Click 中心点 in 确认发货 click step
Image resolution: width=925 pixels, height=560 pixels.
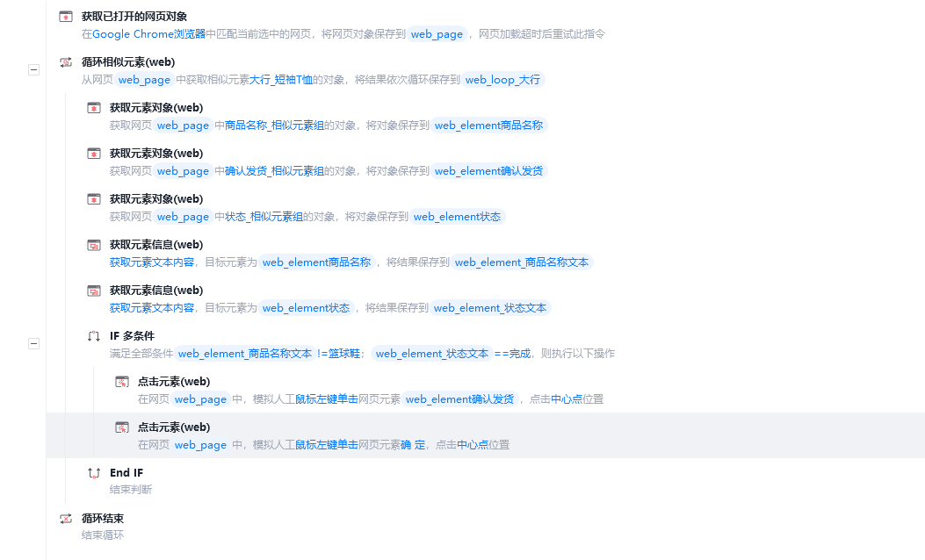point(567,399)
